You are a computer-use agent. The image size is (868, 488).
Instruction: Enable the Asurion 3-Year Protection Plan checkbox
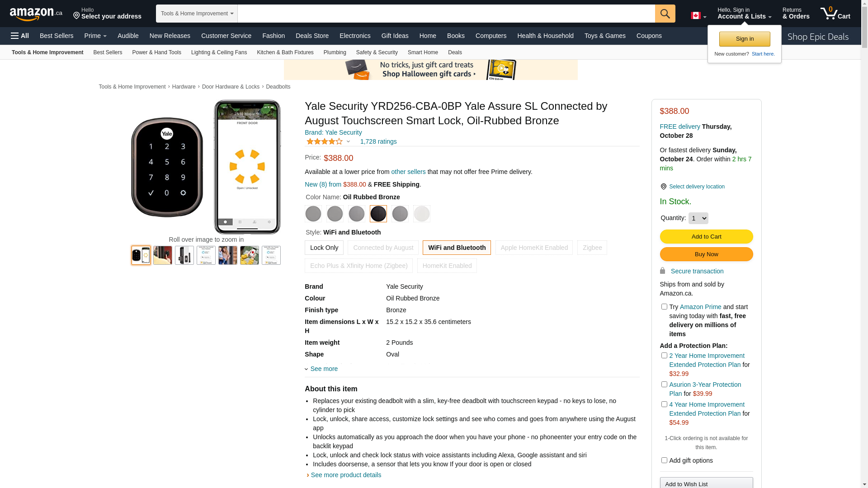pyautogui.click(x=664, y=385)
